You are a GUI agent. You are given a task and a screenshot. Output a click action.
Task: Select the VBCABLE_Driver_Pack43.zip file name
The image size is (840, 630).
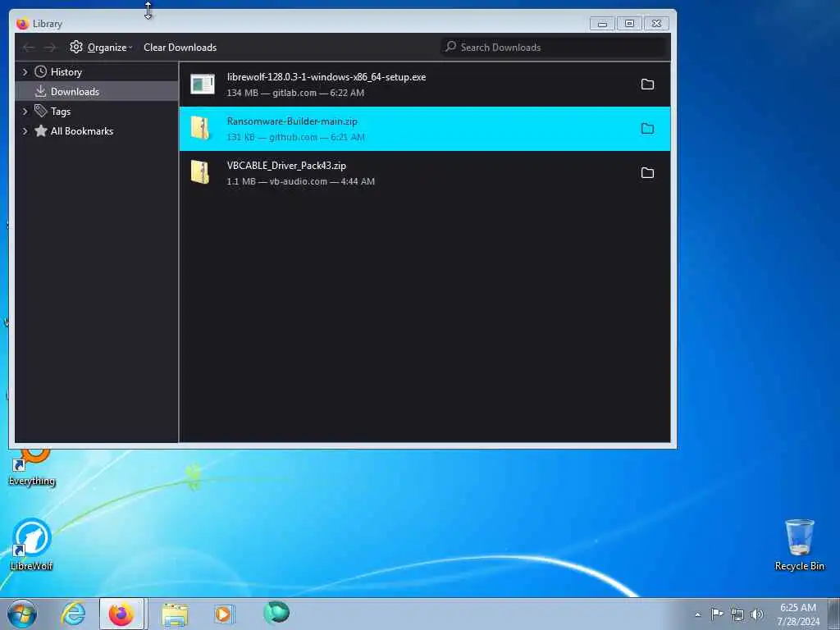[286, 166]
